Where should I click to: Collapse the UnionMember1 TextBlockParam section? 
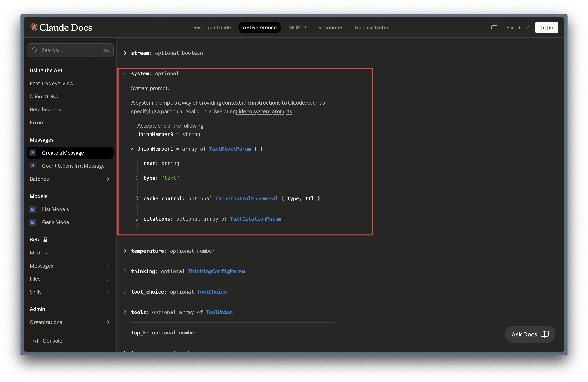131,149
